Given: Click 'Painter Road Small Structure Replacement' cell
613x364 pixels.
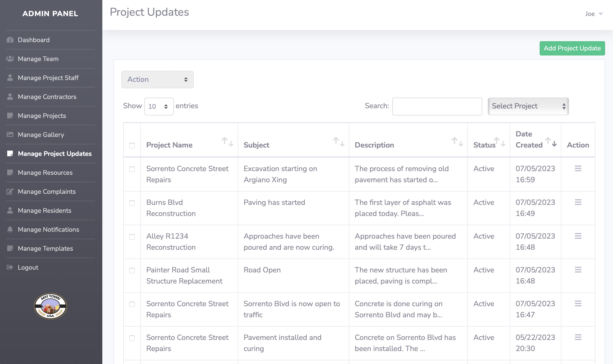Looking at the screenshot, I should pyautogui.click(x=184, y=275).
